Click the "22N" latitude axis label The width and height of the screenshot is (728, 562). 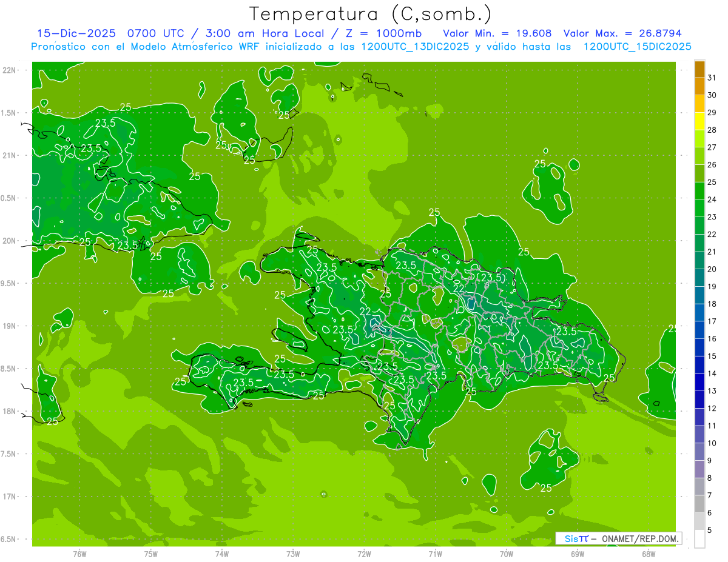pyautogui.click(x=10, y=70)
